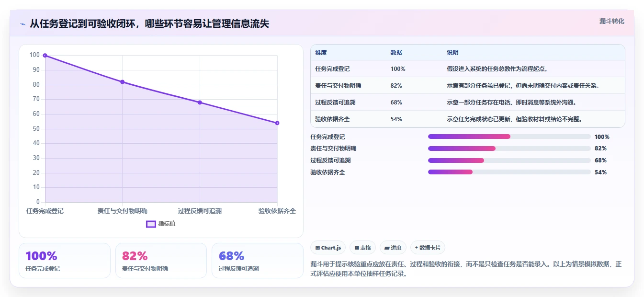Click the lightning icon beside the title
The height and width of the screenshot is (297, 644).
pyautogui.click(x=23, y=24)
